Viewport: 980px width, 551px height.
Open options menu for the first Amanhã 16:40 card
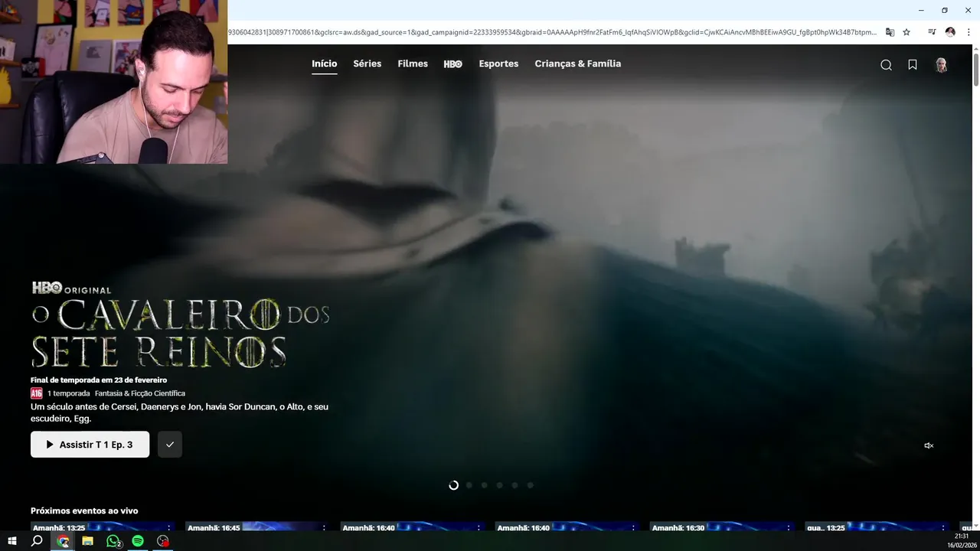pyautogui.click(x=479, y=528)
